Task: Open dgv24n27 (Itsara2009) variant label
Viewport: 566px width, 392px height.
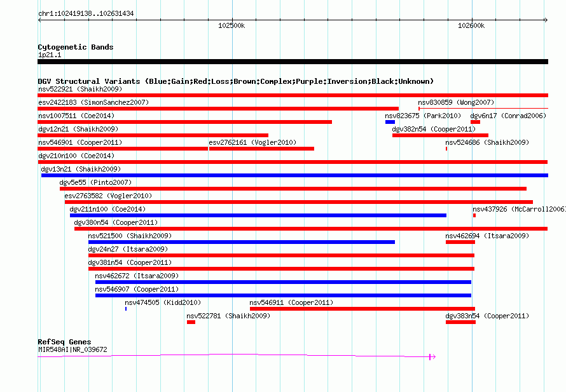Action: [128, 249]
